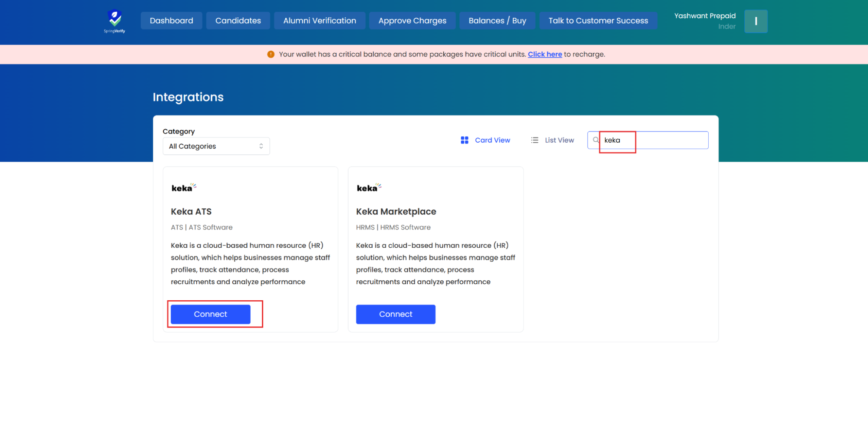This screenshot has height=433, width=868.
Task: Click the List View lines icon
Action: click(535, 140)
